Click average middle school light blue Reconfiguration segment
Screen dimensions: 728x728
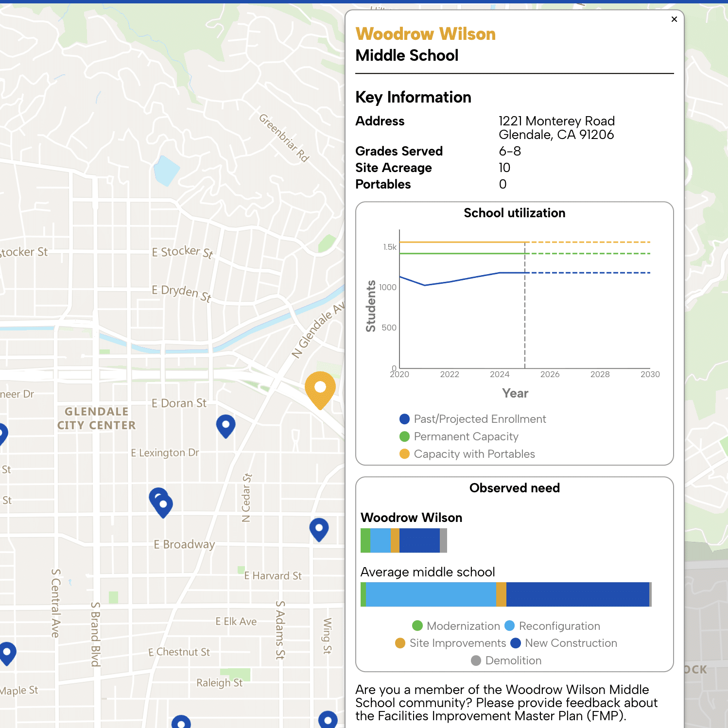(x=431, y=594)
